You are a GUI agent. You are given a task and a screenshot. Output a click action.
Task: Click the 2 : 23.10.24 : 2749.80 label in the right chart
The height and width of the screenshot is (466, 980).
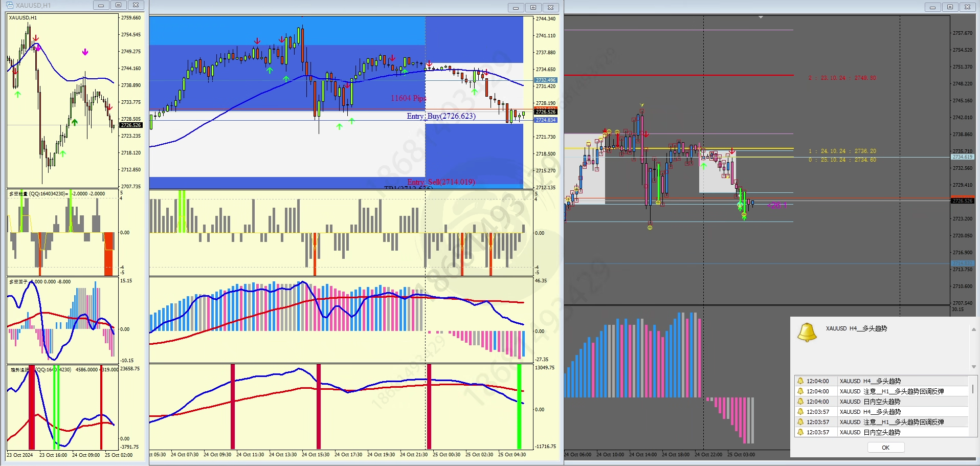(x=842, y=78)
